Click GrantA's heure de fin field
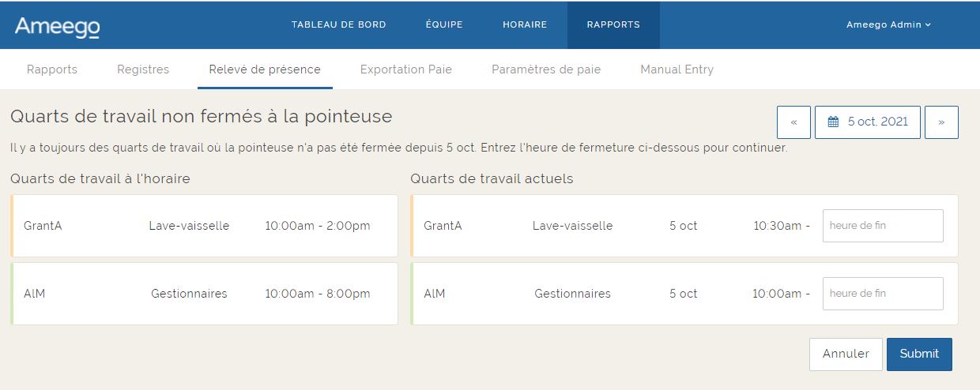This screenshot has height=390, width=980. pyautogui.click(x=883, y=226)
